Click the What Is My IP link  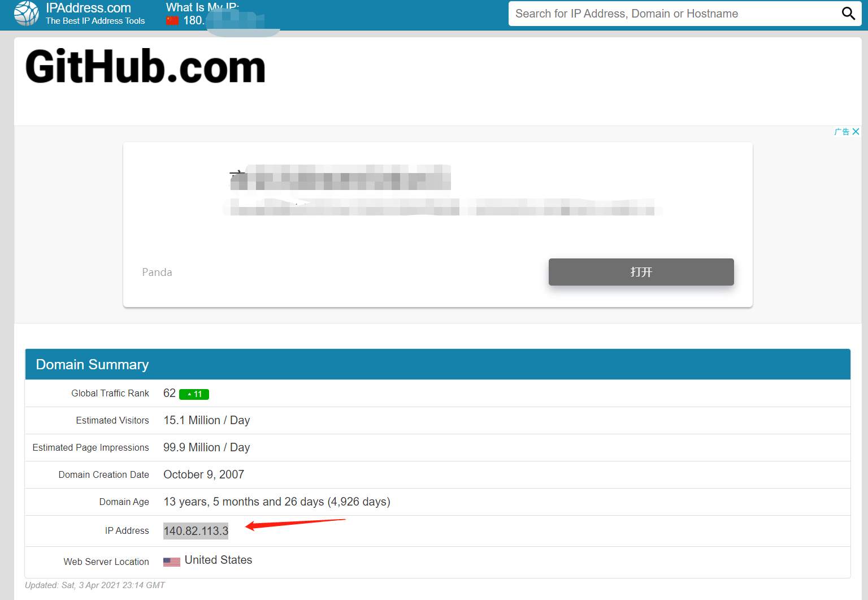[202, 7]
